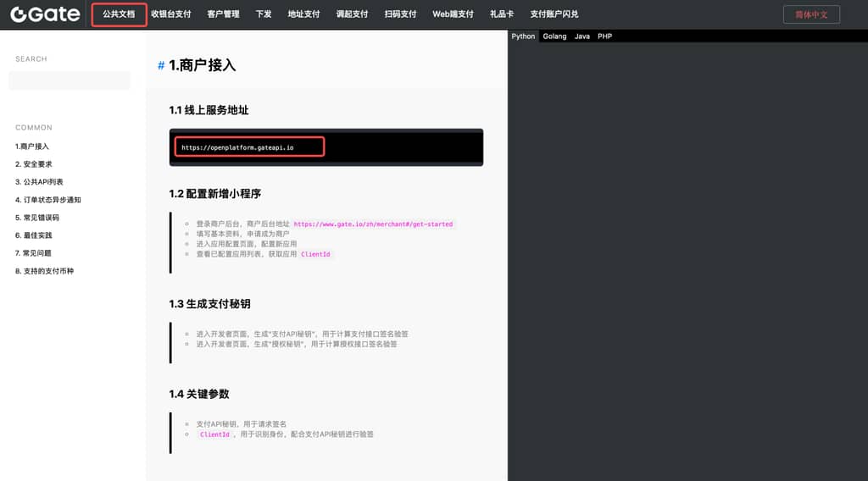Image resolution: width=868 pixels, height=481 pixels.
Task: Open 5. 常见错误码 sidebar link
Action: point(37,218)
